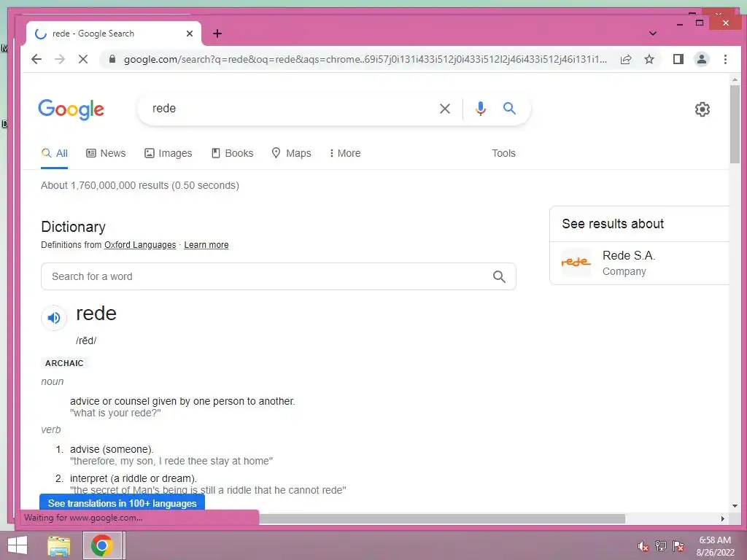
Task: Go to the Google logo homepage
Action: pos(71,109)
